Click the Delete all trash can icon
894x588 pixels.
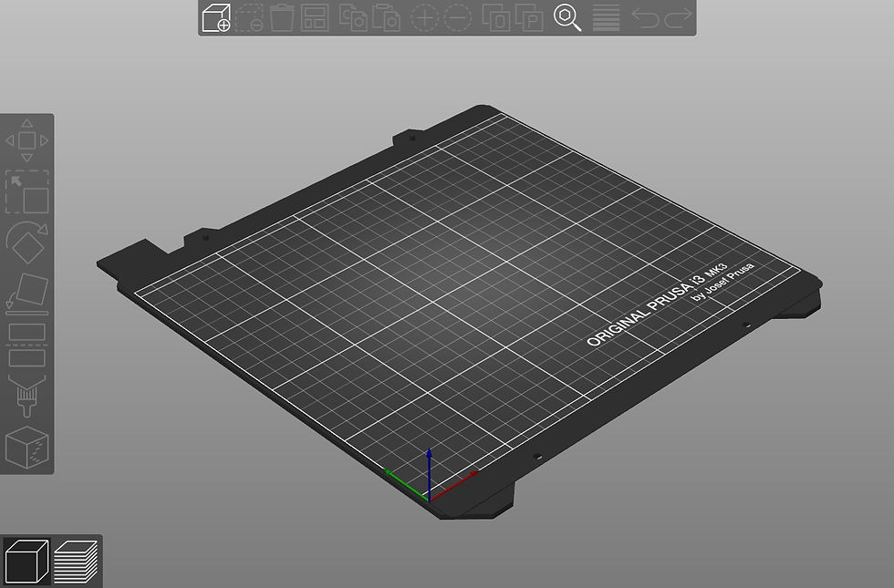coord(282,17)
